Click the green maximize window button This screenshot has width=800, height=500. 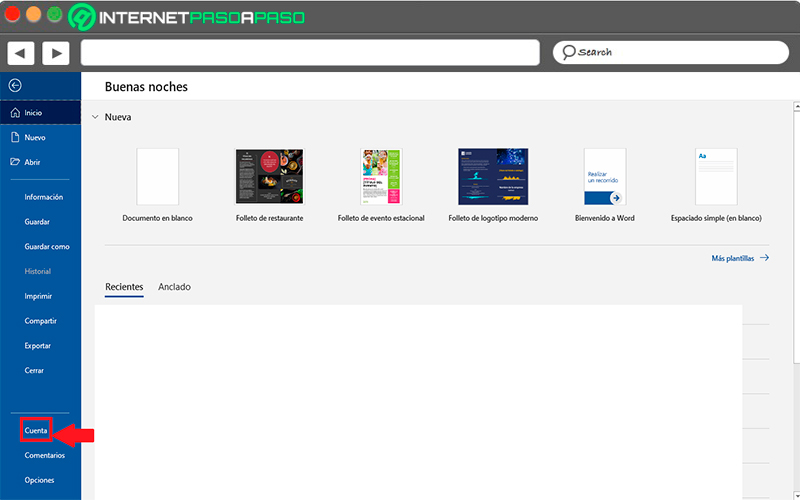coord(55,14)
